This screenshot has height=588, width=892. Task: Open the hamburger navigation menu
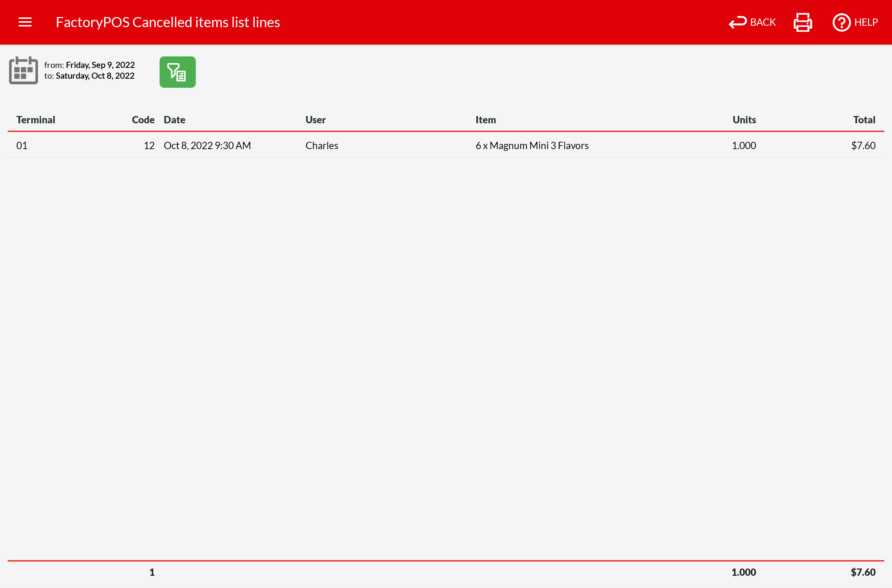pyautogui.click(x=25, y=22)
